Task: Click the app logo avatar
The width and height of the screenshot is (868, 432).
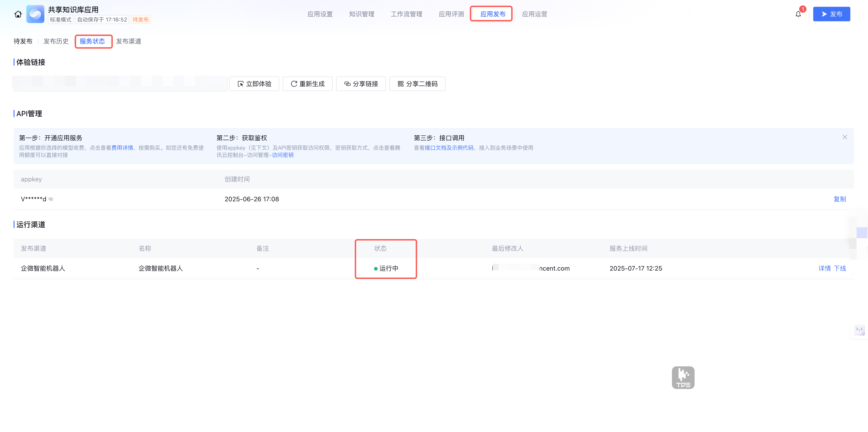Action: (x=35, y=14)
